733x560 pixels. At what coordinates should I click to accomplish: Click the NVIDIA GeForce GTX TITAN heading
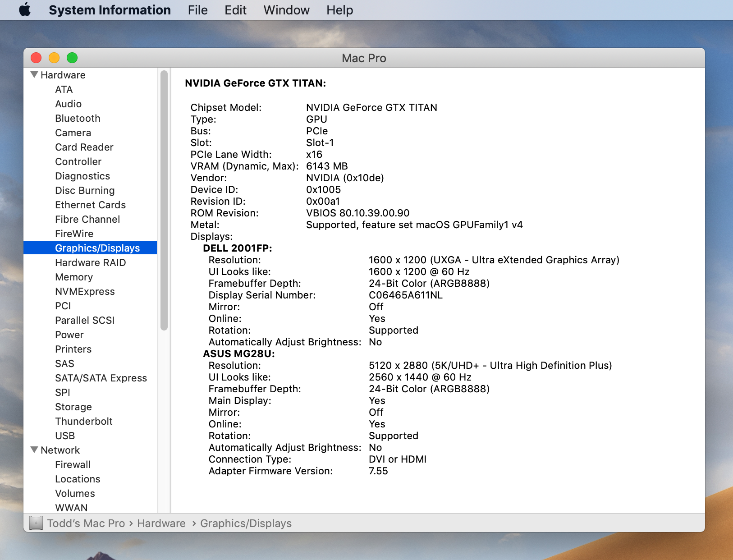click(255, 83)
